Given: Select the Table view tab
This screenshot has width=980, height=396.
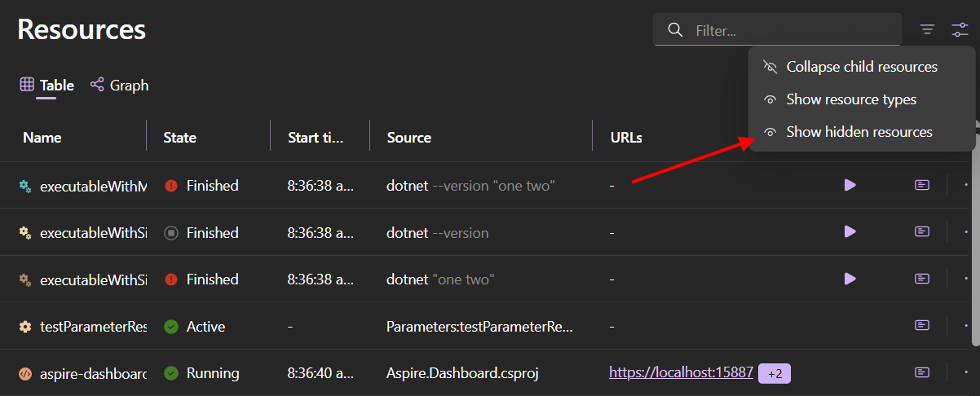Looking at the screenshot, I should [47, 85].
